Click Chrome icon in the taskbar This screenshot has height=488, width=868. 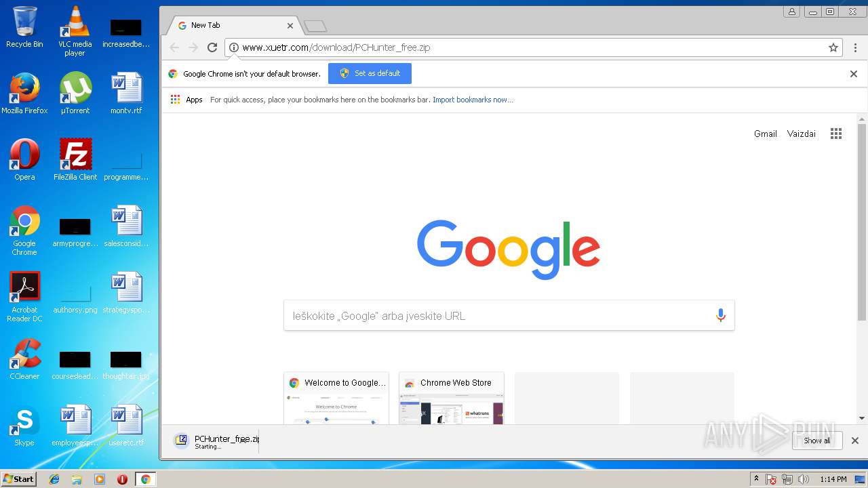tap(145, 479)
